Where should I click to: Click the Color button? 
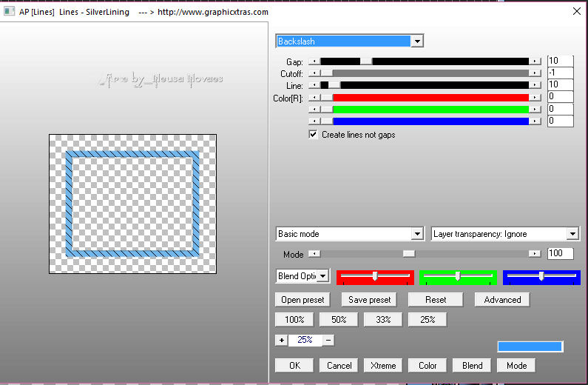(428, 366)
